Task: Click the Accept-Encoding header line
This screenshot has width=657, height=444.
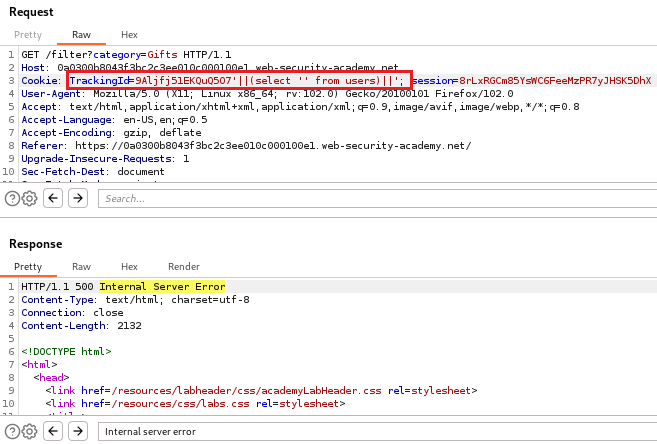Action: coord(111,132)
